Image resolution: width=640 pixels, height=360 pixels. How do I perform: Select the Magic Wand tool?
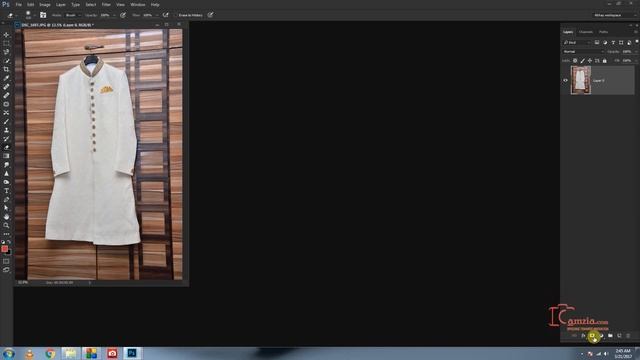(6, 61)
